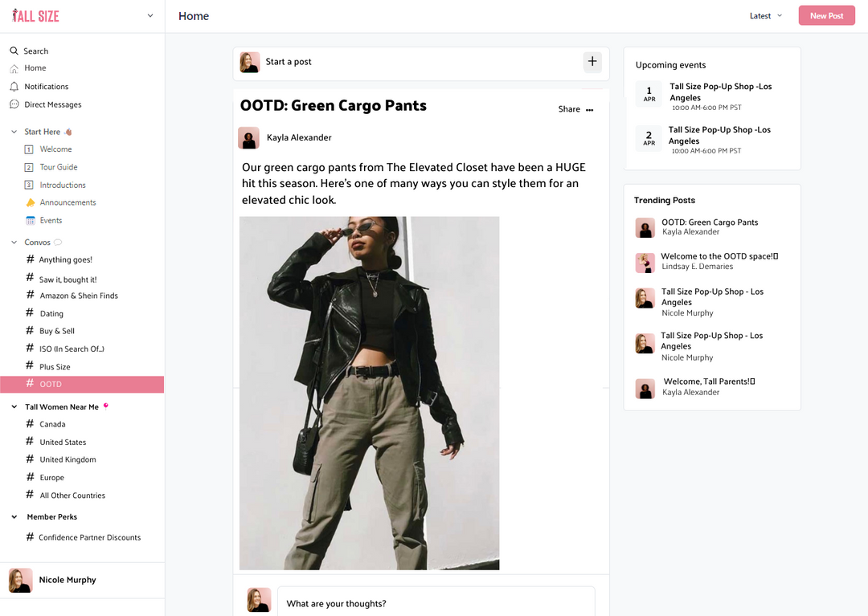Click the hash icon beside Dating
This screenshot has width=868, height=616.
click(30, 313)
